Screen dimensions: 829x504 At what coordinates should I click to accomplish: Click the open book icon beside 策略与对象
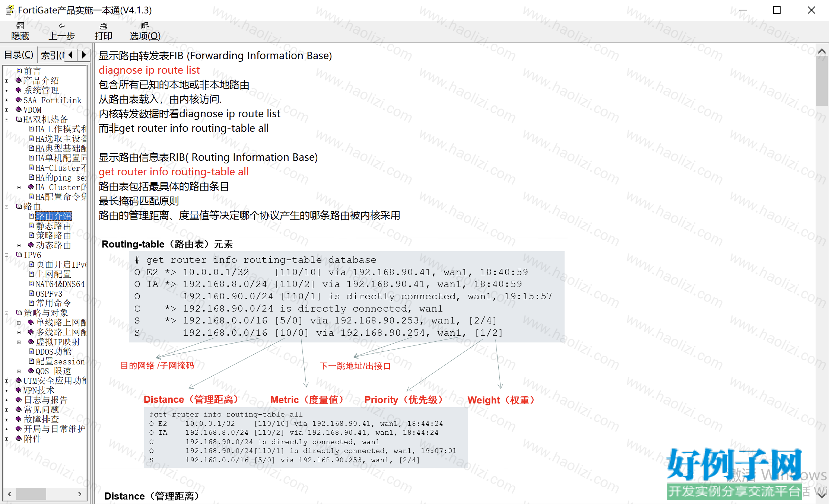pos(19,313)
